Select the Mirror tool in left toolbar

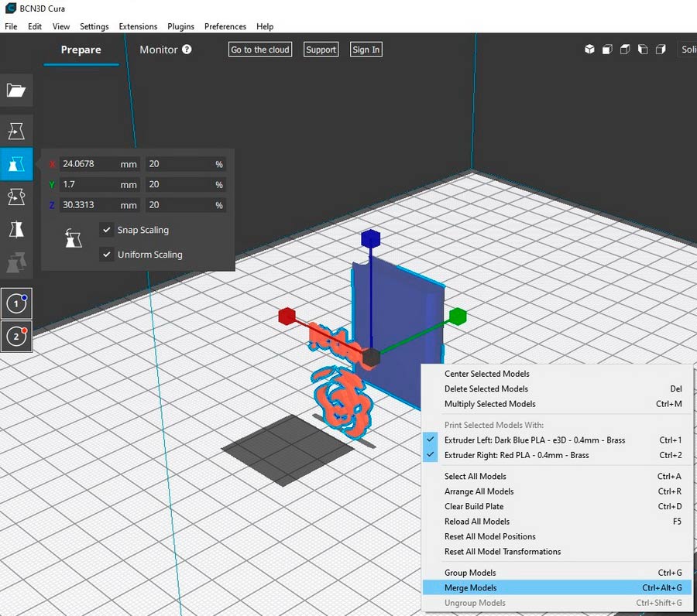[16, 230]
